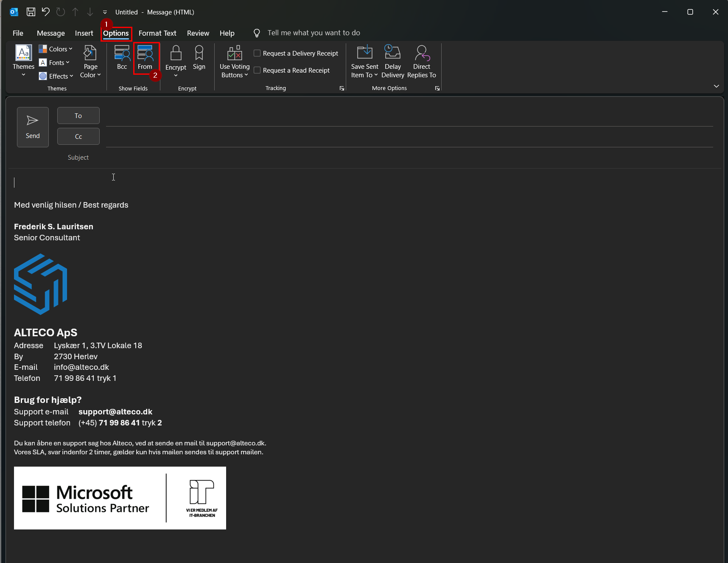Undo the last action
Screen dimensions: 728x563
pos(45,12)
